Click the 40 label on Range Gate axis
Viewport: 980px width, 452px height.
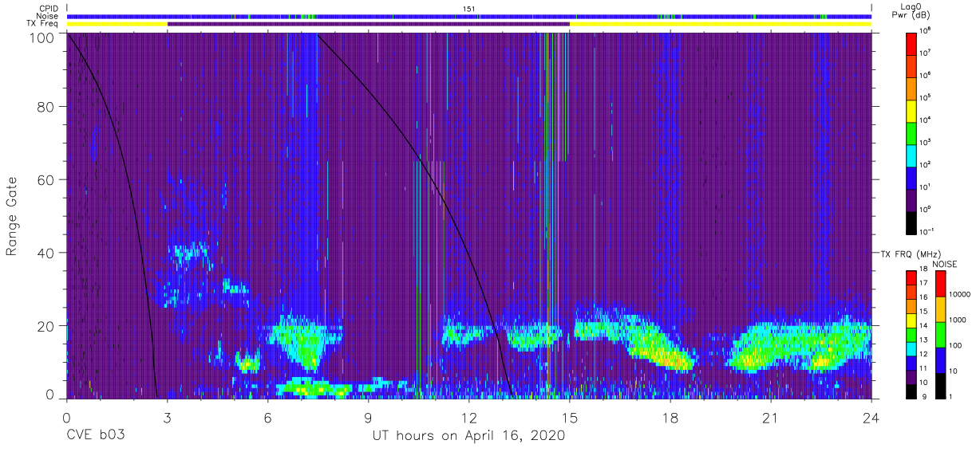click(x=46, y=253)
